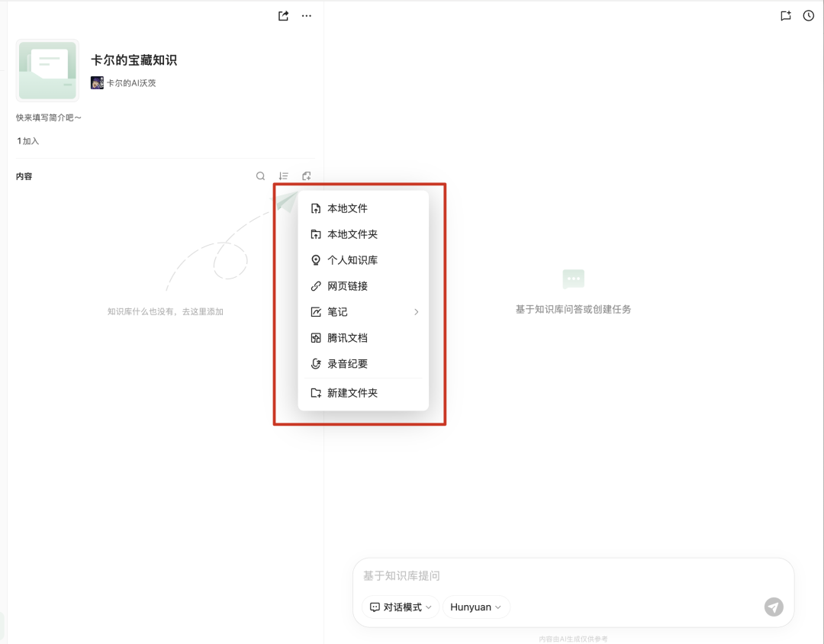Expand the 笔记 submenu
Viewport: 824px width, 644px height.
[365, 311]
